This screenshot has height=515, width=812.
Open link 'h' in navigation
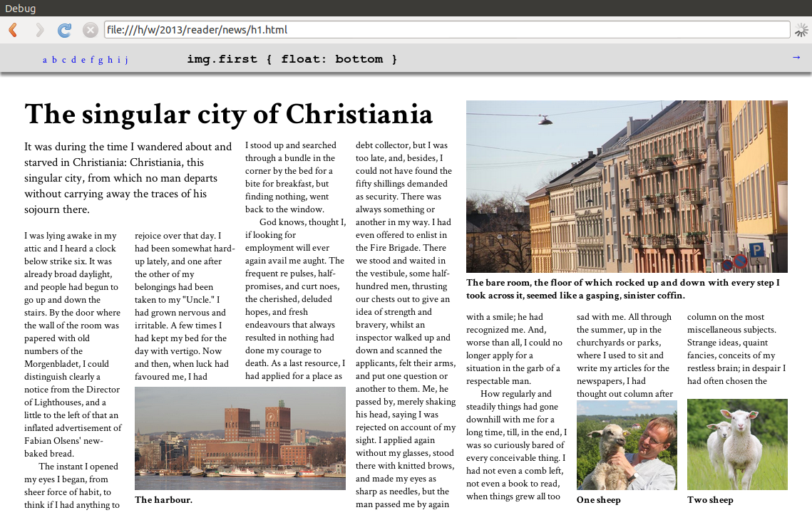(x=110, y=60)
